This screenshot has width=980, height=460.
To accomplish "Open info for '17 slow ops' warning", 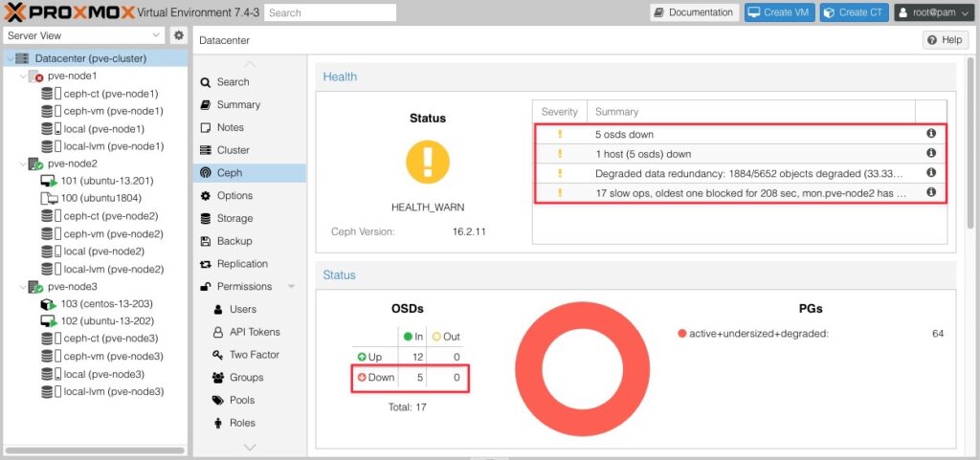I will 930,192.
